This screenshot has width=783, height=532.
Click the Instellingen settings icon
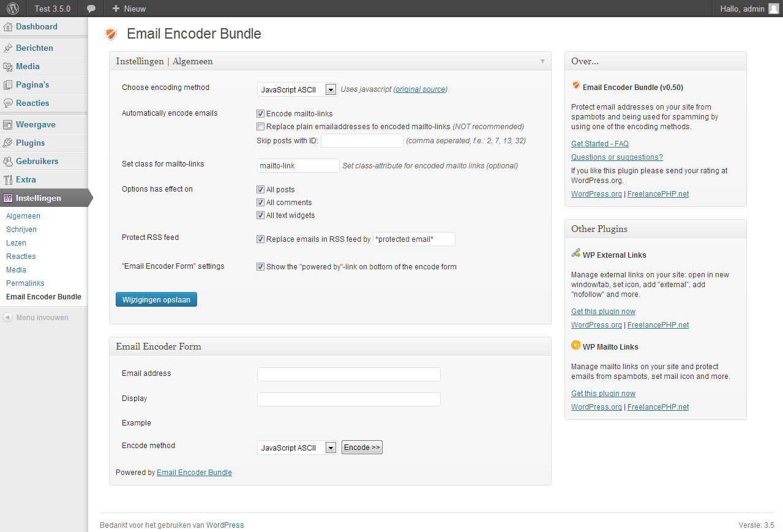tap(8, 198)
